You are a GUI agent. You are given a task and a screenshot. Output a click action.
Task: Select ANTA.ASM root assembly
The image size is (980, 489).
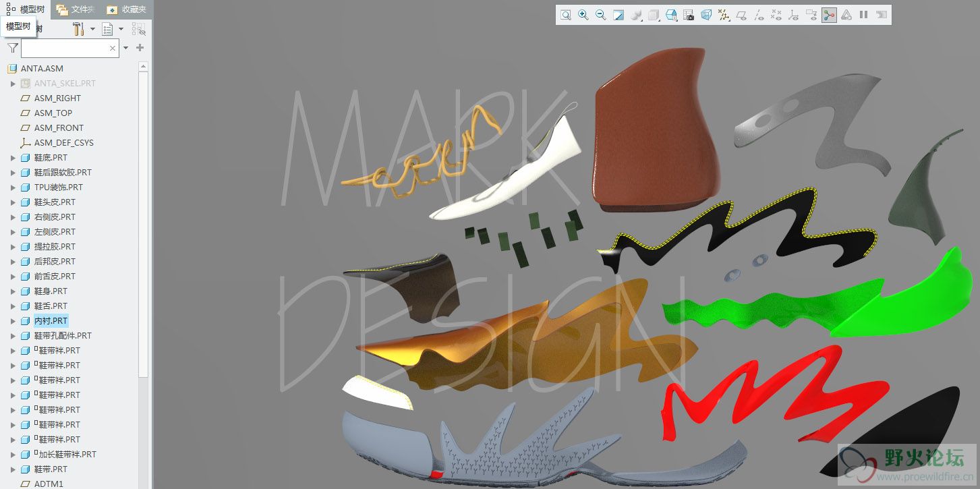[42, 69]
